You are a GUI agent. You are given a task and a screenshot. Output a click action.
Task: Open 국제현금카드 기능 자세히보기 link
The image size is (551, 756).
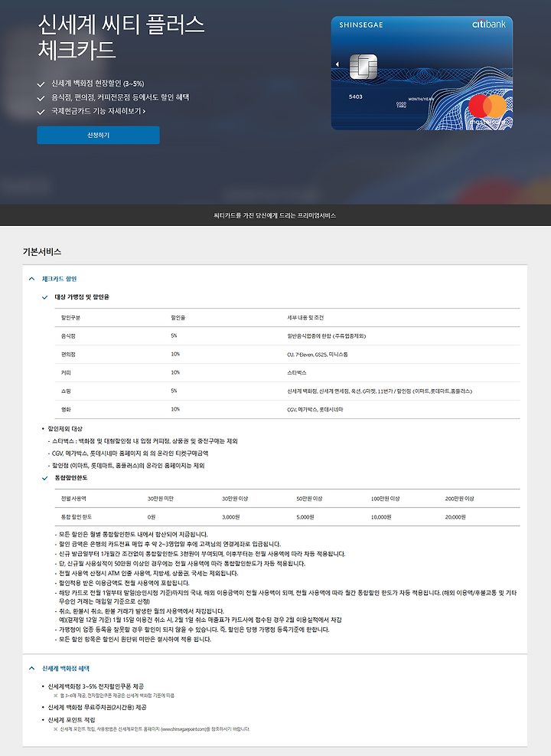click(99, 111)
